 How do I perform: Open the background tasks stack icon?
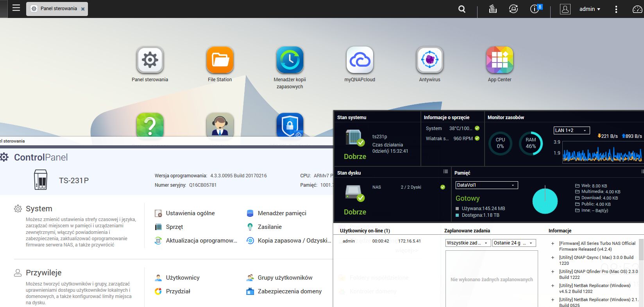[x=493, y=9]
